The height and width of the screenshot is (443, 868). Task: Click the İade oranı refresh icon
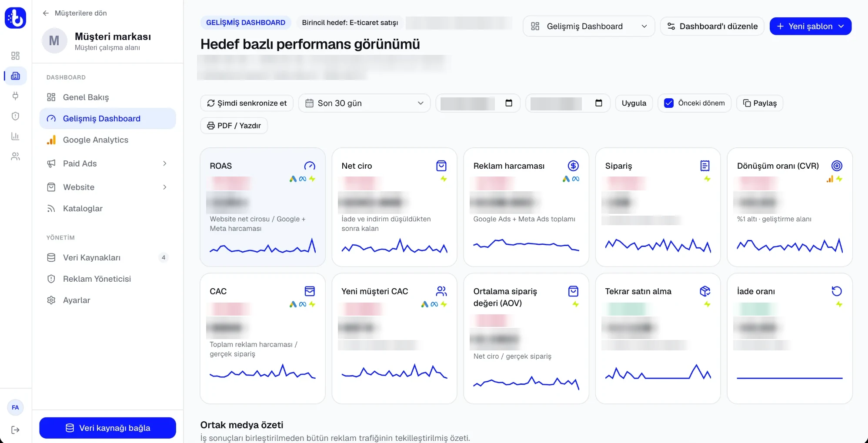837,291
